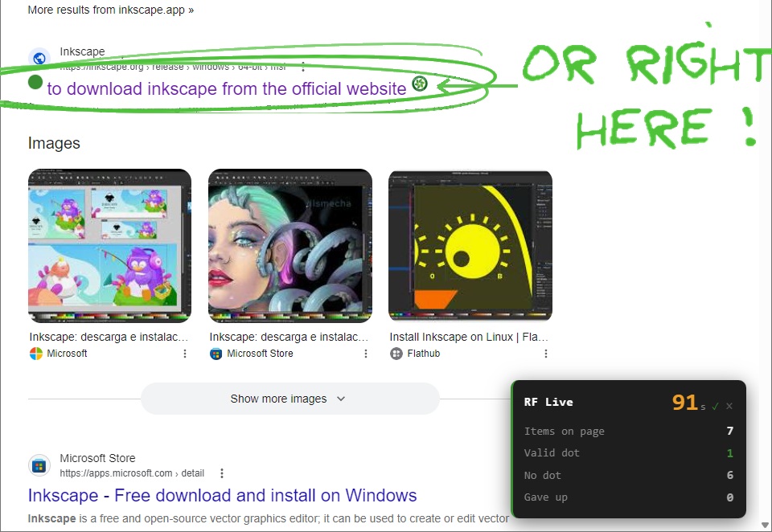Open 'Inkscape - Free download and install on Windows'

[223, 495]
